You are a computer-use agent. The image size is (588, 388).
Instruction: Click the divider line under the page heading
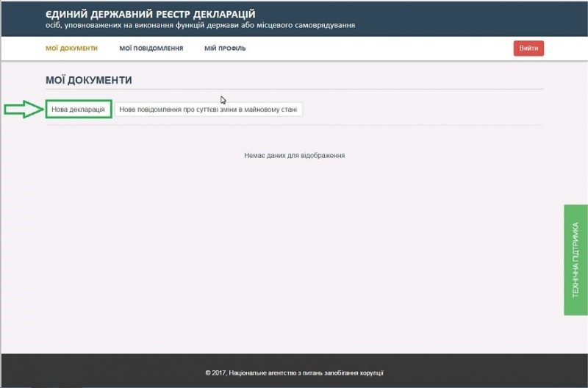(294, 90)
